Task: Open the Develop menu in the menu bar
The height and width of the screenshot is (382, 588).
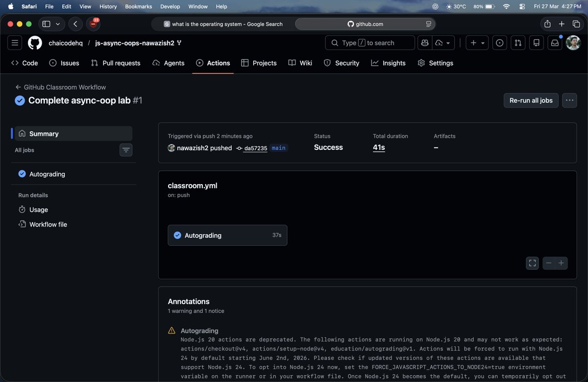Action: (x=170, y=6)
